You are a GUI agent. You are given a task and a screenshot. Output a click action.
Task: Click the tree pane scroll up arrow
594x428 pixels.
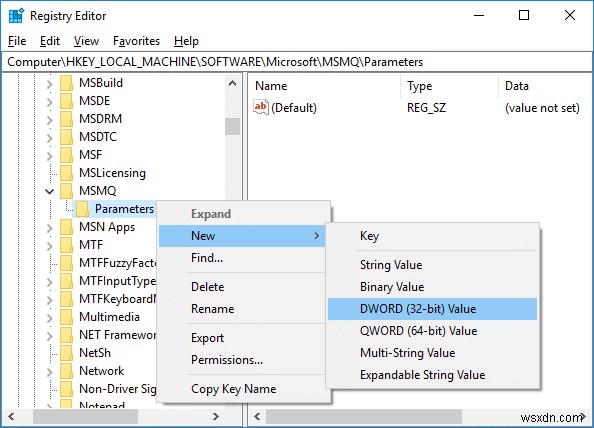pyautogui.click(x=233, y=83)
